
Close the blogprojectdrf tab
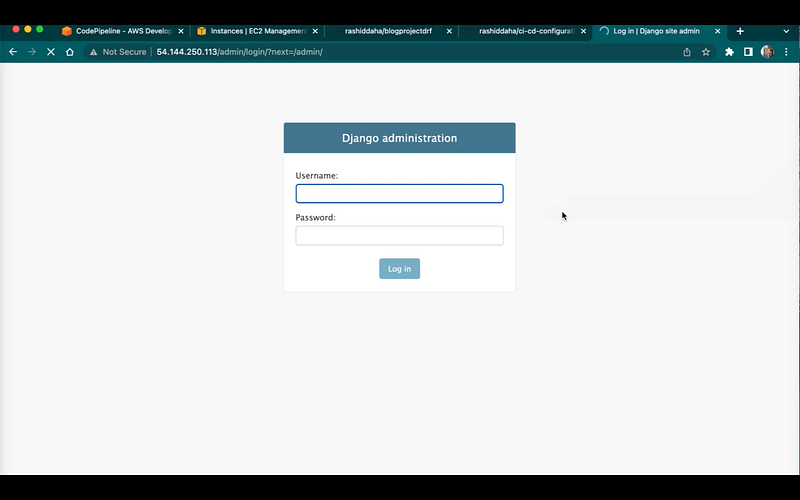point(449,31)
